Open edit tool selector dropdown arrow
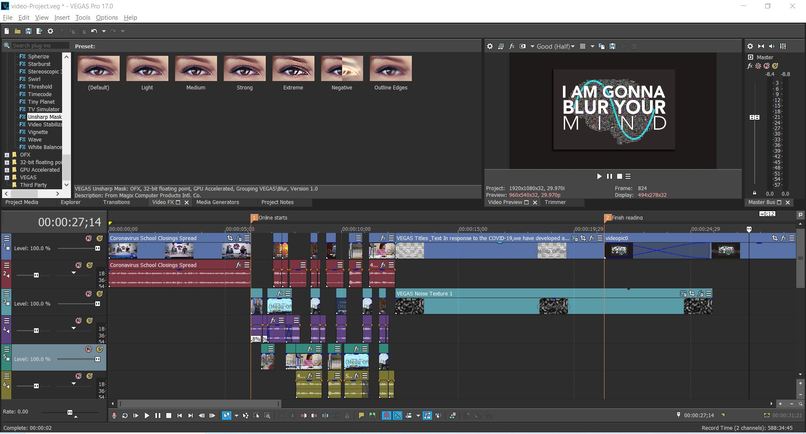 (236, 415)
